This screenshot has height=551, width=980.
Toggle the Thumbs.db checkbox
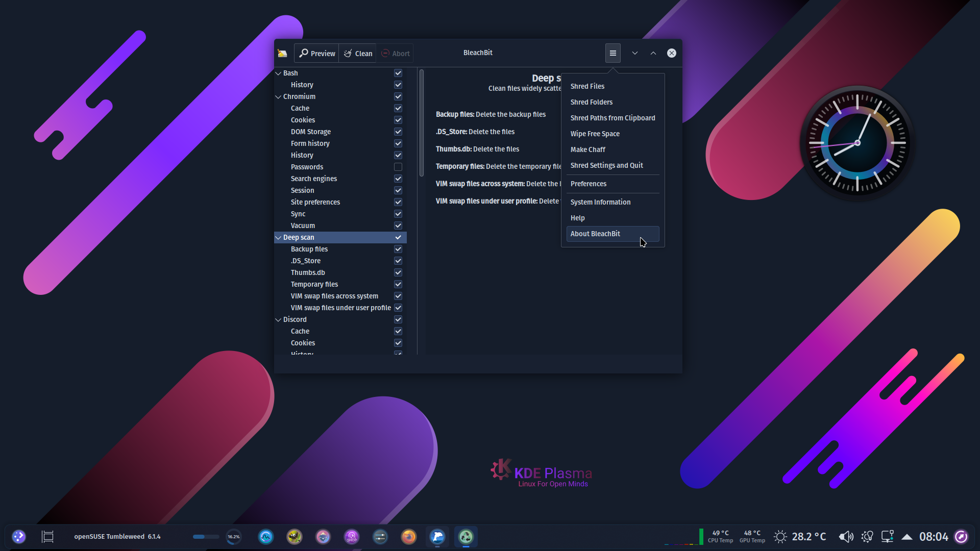398,273
